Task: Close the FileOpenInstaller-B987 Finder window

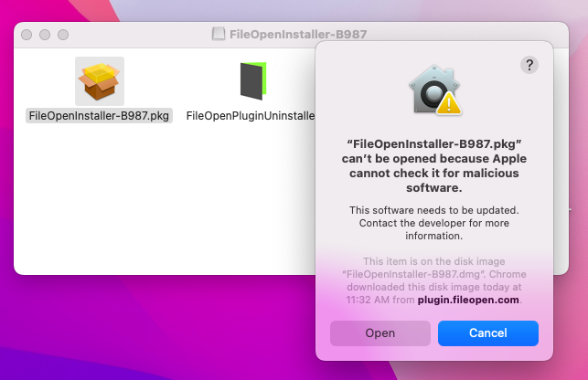Action: click(x=27, y=35)
